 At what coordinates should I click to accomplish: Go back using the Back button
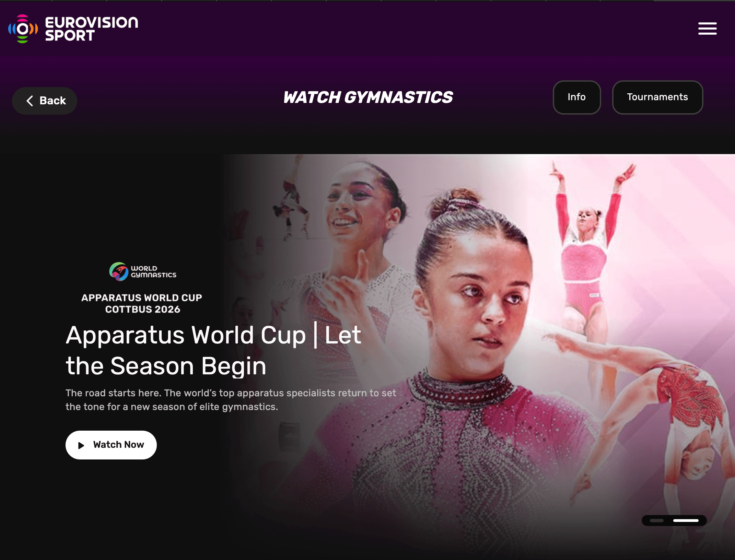click(x=45, y=101)
